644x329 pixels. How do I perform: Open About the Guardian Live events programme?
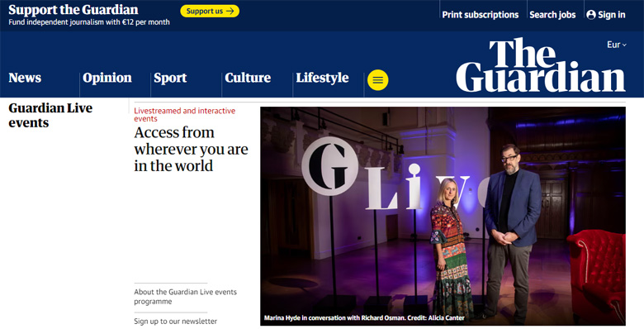coord(185,297)
